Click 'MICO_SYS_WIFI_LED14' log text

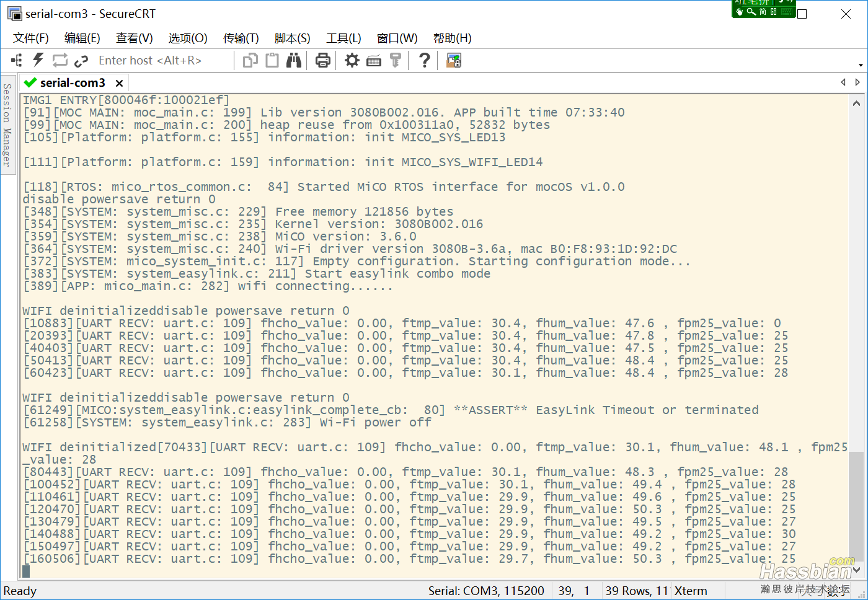click(x=472, y=162)
